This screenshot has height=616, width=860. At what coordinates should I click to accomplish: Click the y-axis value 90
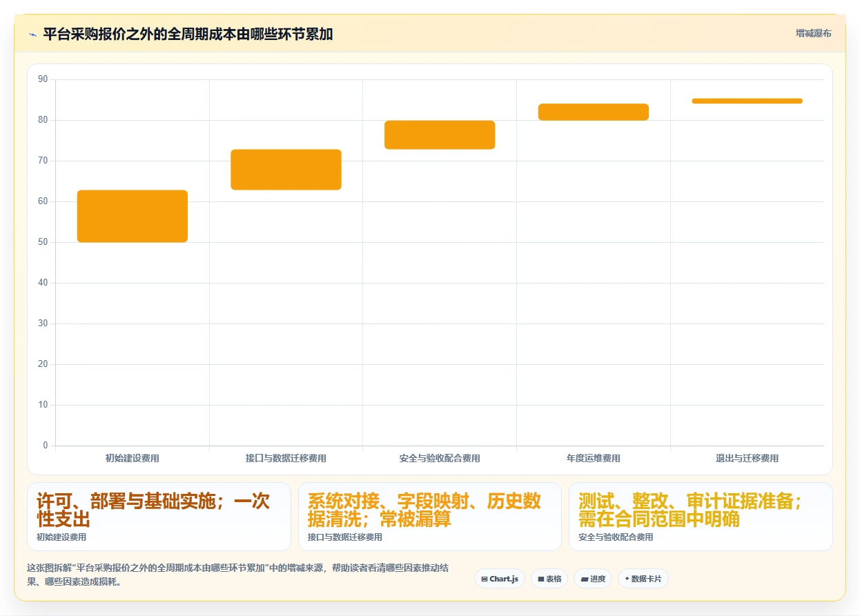point(43,79)
